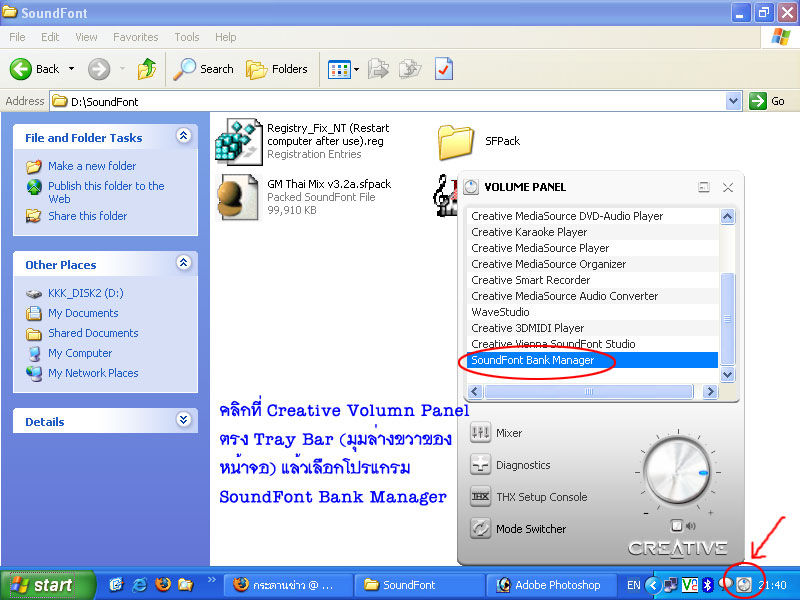Click the messenger balloon tray icon
The height and width of the screenshot is (600, 800).
[726, 583]
